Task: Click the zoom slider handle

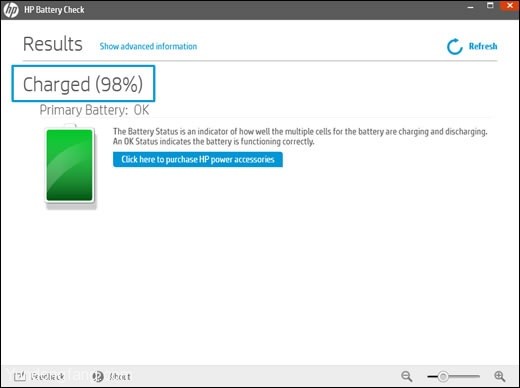Action: pyautogui.click(x=443, y=376)
